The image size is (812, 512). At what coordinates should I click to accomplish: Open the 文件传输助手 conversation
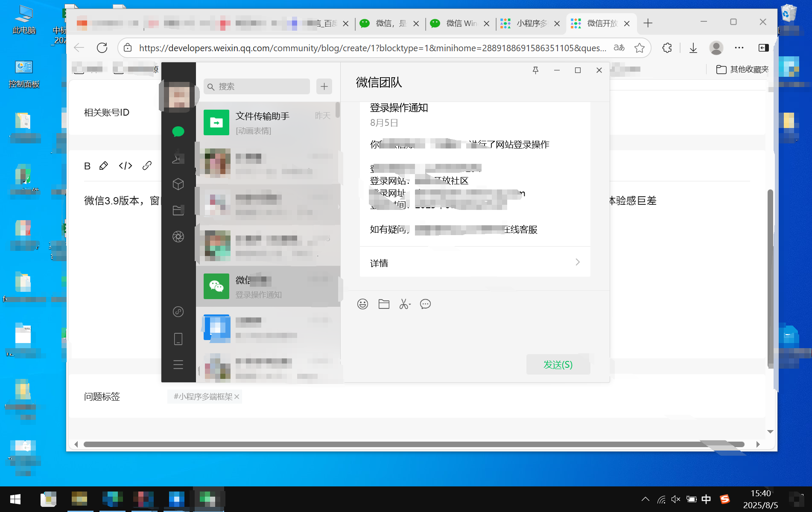[268, 122]
